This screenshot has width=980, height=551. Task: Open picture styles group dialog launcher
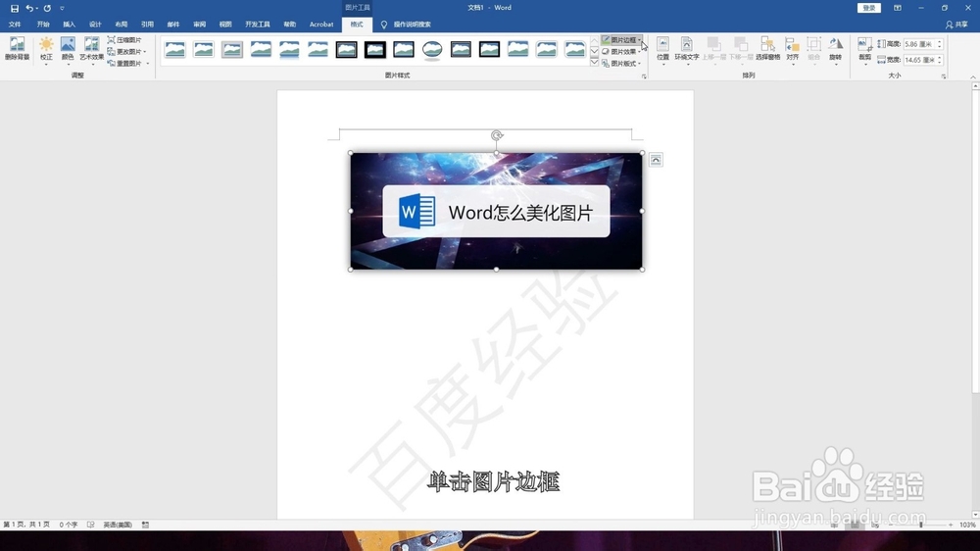(x=644, y=76)
